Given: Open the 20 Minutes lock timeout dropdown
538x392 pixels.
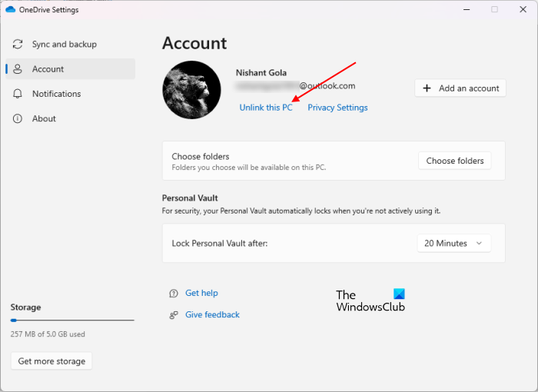Looking at the screenshot, I should (454, 244).
